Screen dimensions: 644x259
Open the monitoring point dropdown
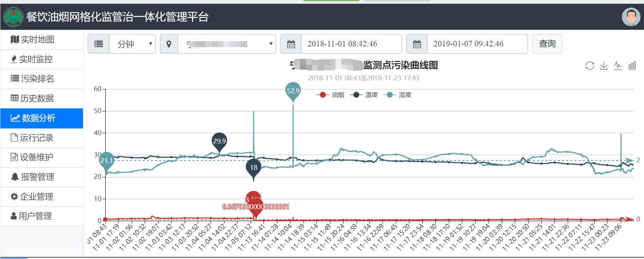click(227, 44)
